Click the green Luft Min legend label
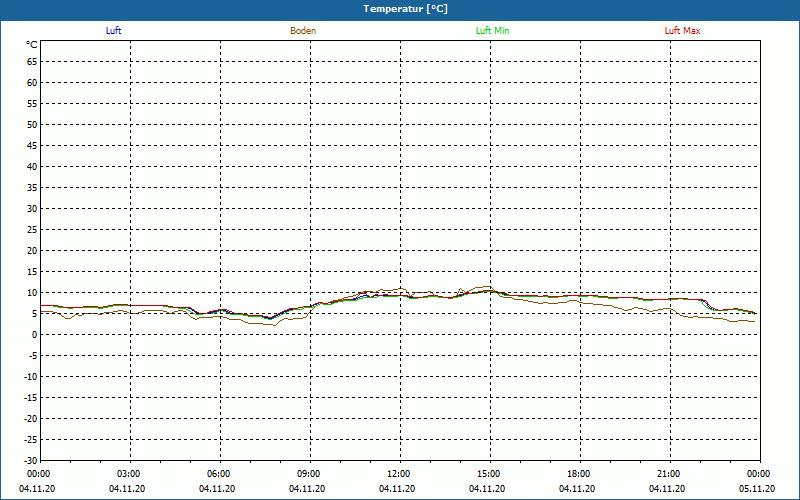The height and width of the screenshot is (500, 800). point(492,31)
